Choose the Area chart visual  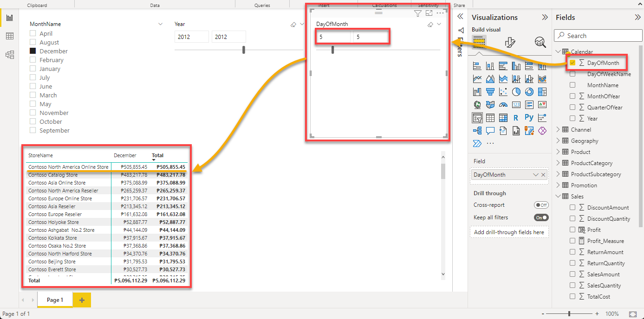coord(490,79)
